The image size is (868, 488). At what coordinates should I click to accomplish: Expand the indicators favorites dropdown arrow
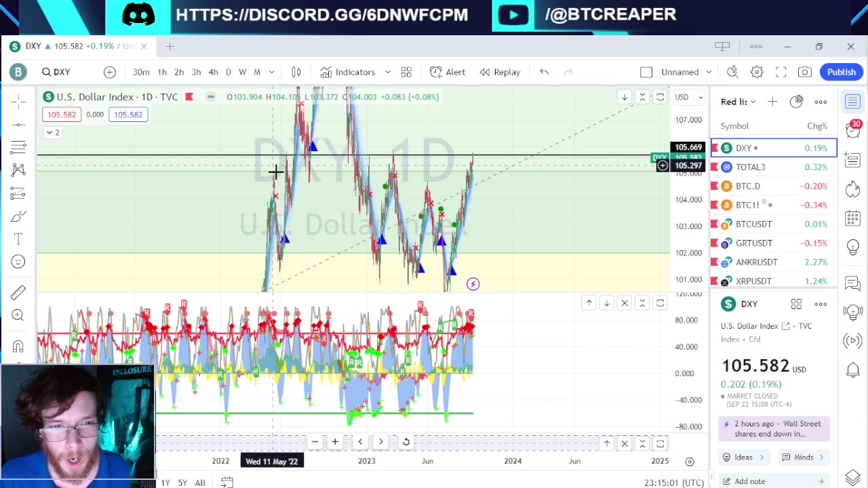click(387, 72)
